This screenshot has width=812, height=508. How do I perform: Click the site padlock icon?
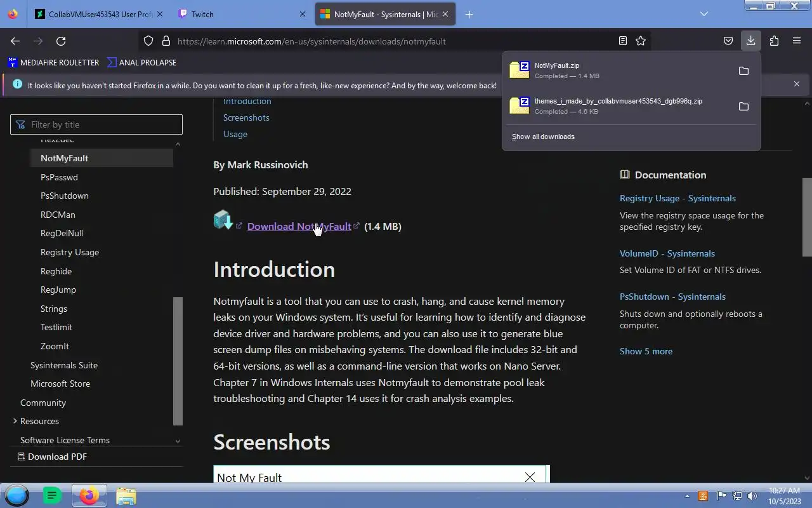pyautogui.click(x=166, y=41)
